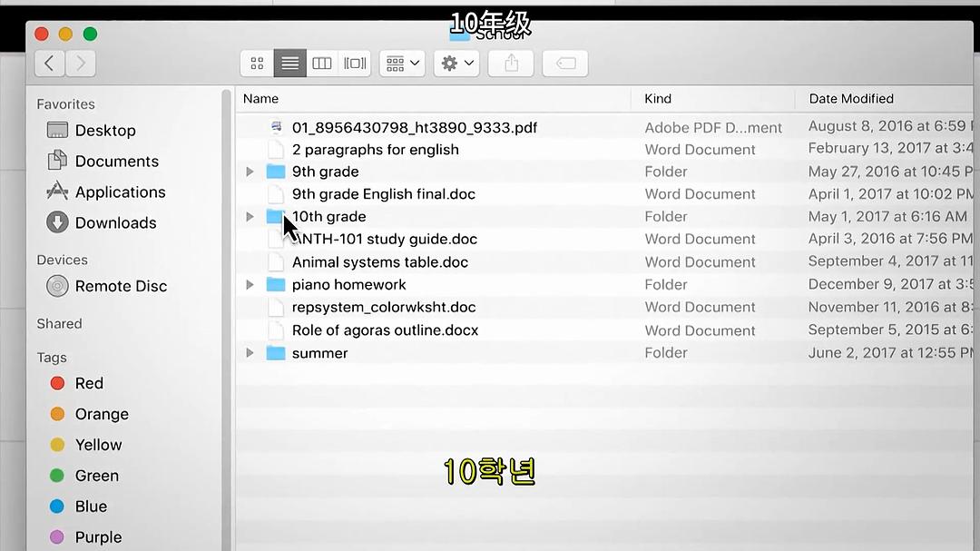Switch to column view in toolbar
Image resolution: width=980 pixels, height=551 pixels.
pos(322,64)
